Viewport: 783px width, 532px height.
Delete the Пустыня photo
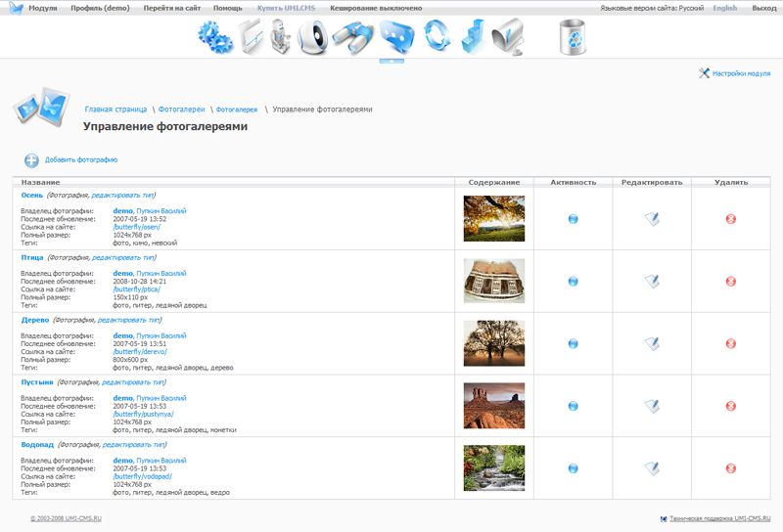(x=730, y=406)
